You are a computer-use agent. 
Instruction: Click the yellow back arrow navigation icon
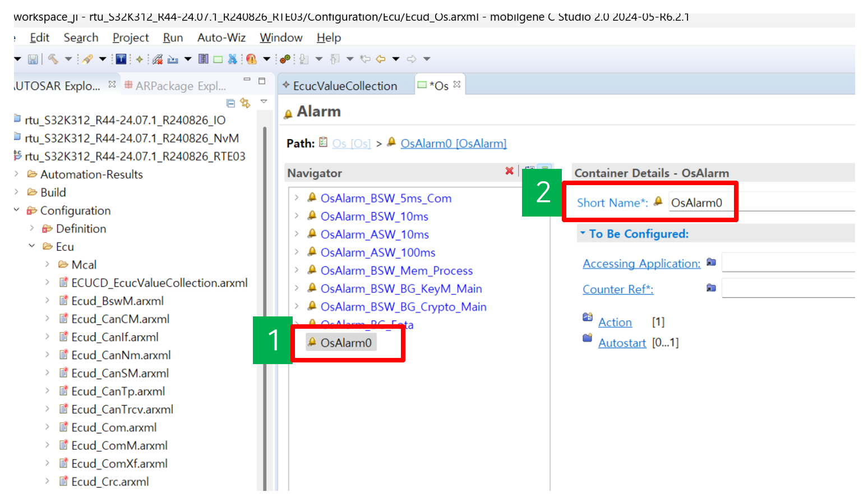click(381, 59)
